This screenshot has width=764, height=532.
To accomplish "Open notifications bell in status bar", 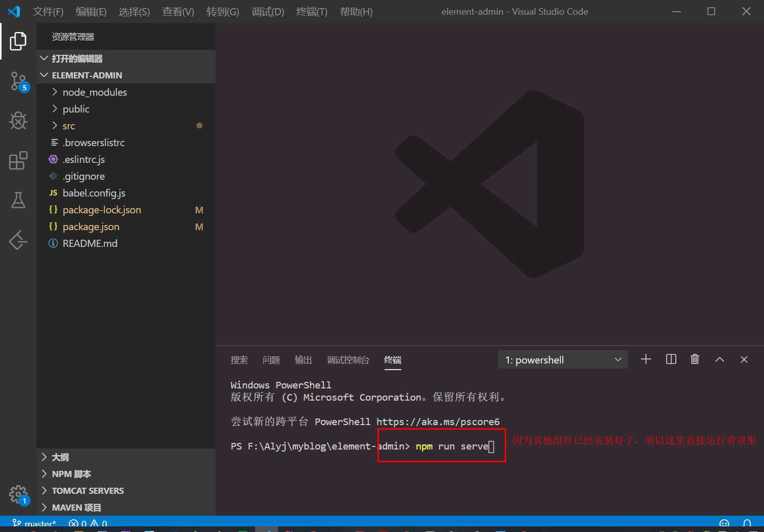I will coord(747,523).
